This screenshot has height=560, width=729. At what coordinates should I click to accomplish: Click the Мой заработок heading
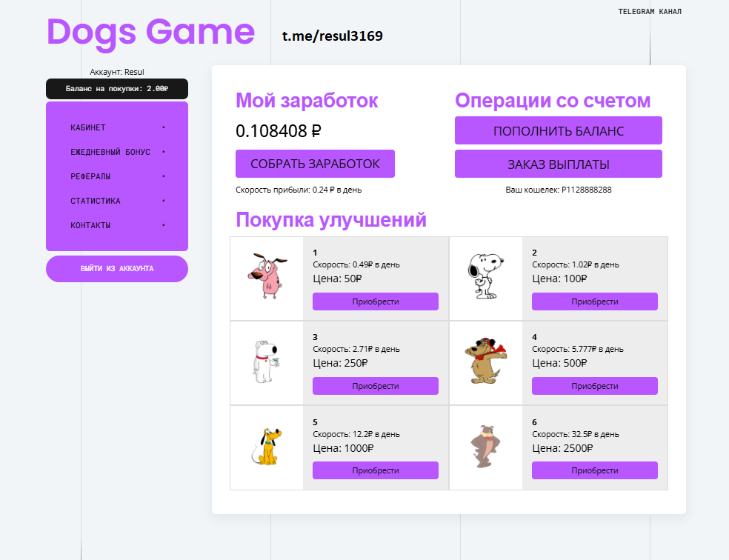[x=307, y=101]
